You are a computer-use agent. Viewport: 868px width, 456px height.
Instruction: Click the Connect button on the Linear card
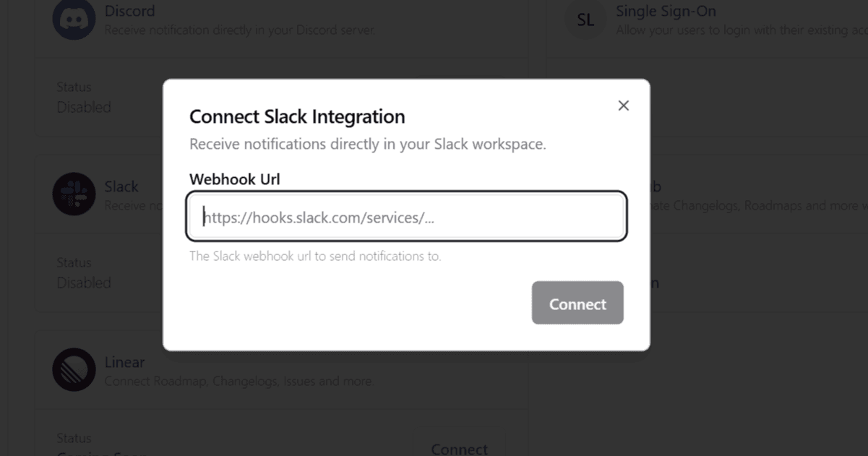tap(460, 446)
